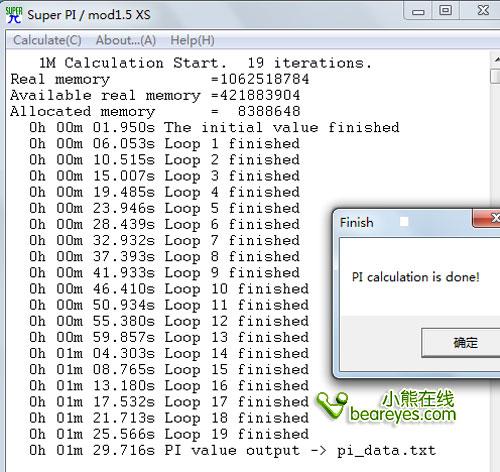The width and height of the screenshot is (500, 472).
Task: Click the "Super PI / mod1.5 XS" title text
Action: (89, 15)
